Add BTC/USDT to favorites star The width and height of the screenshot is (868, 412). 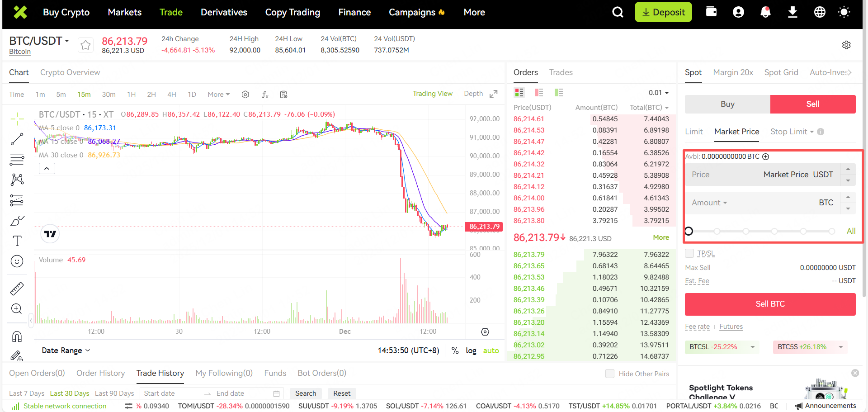pos(85,45)
